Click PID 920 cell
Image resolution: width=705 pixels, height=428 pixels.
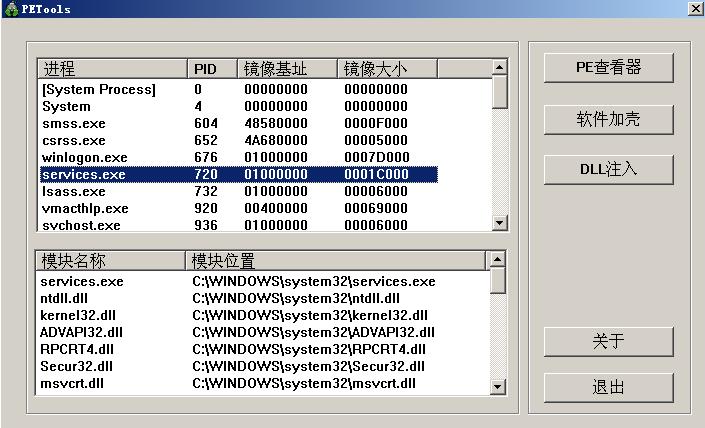pyautogui.click(x=206, y=209)
